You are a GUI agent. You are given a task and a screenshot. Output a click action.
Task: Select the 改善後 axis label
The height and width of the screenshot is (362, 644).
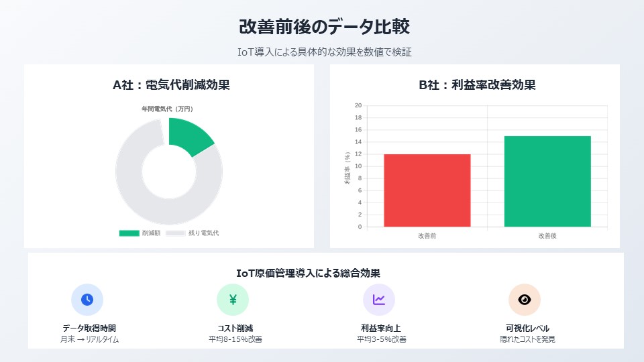[x=547, y=235]
